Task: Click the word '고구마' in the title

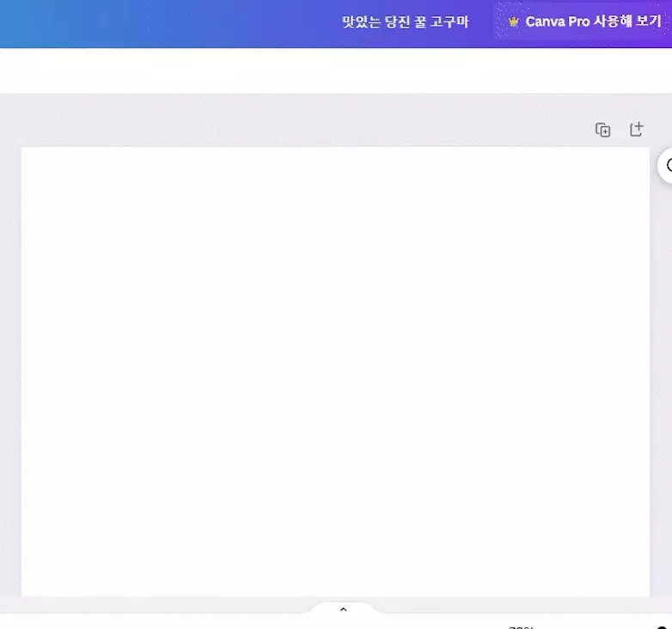Action: click(449, 21)
